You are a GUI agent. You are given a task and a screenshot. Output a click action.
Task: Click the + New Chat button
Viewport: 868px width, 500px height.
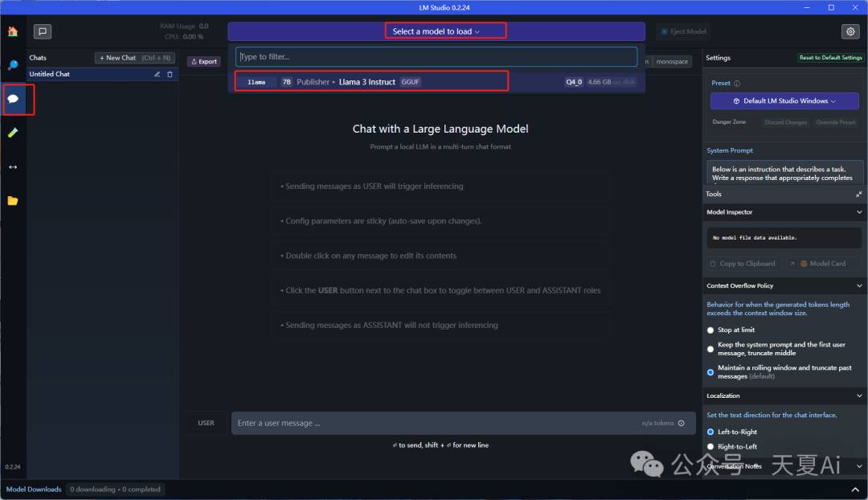tap(135, 58)
